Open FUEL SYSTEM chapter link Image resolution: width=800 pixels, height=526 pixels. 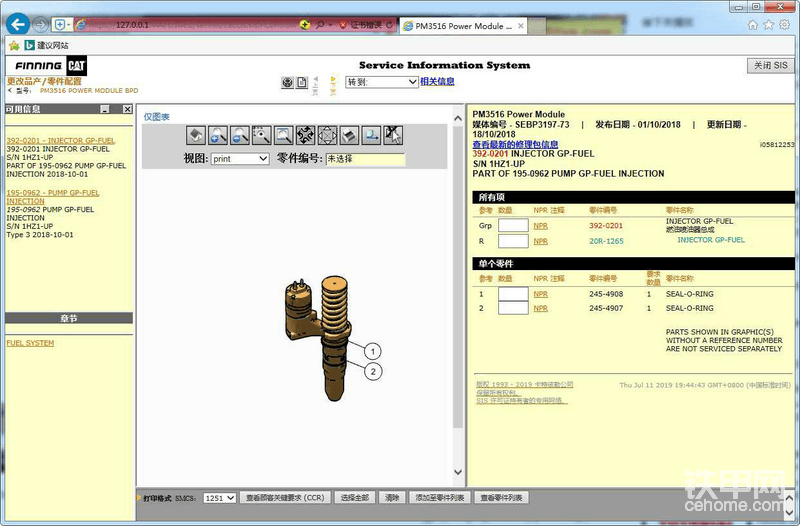coord(30,343)
